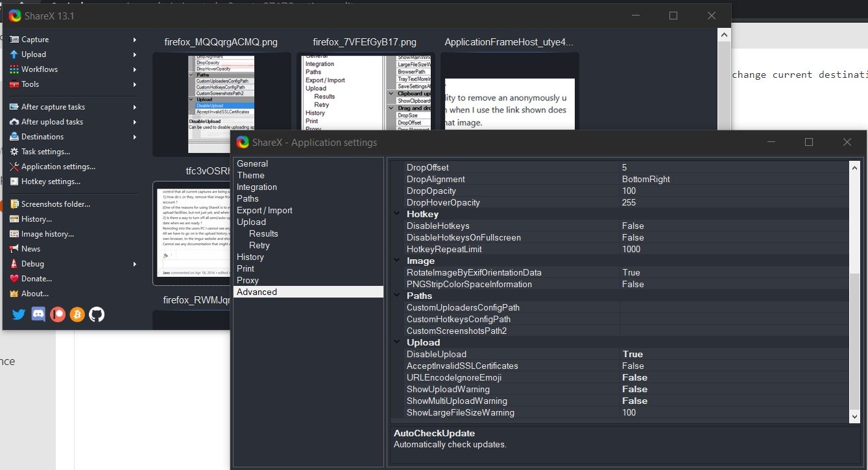This screenshot has width=868, height=470.
Task: Click the HotkeyRepeatLimit value 1000
Action: coord(734,249)
